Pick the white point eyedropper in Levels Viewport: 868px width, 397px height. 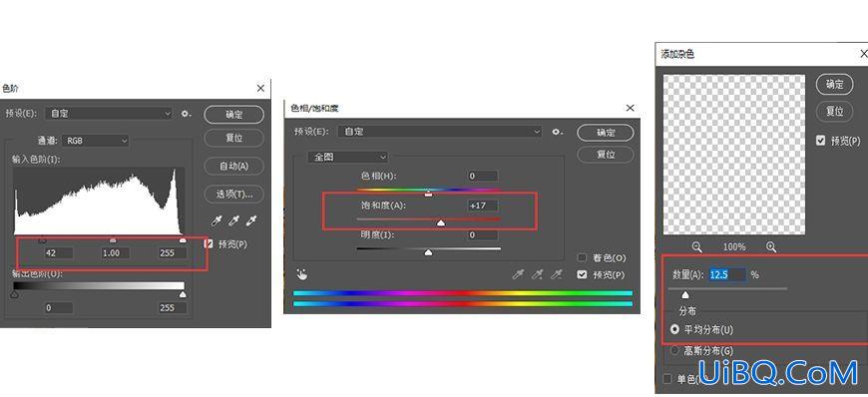point(251,221)
